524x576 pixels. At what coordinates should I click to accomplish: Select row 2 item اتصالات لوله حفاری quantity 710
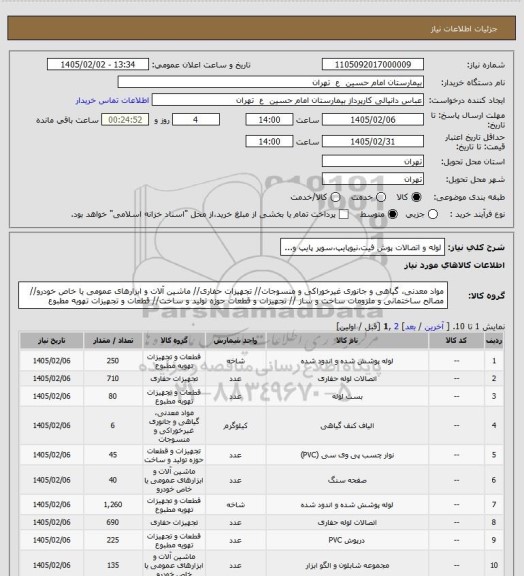coord(262,378)
